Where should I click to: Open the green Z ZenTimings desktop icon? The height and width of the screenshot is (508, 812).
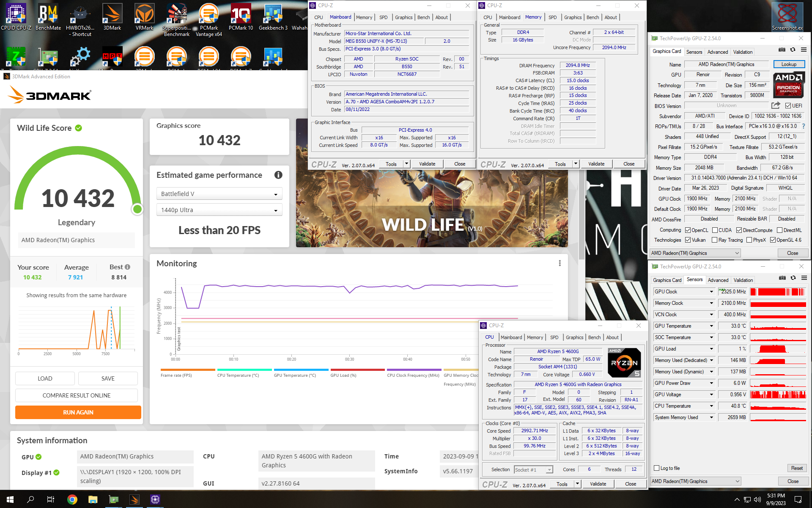click(16, 57)
